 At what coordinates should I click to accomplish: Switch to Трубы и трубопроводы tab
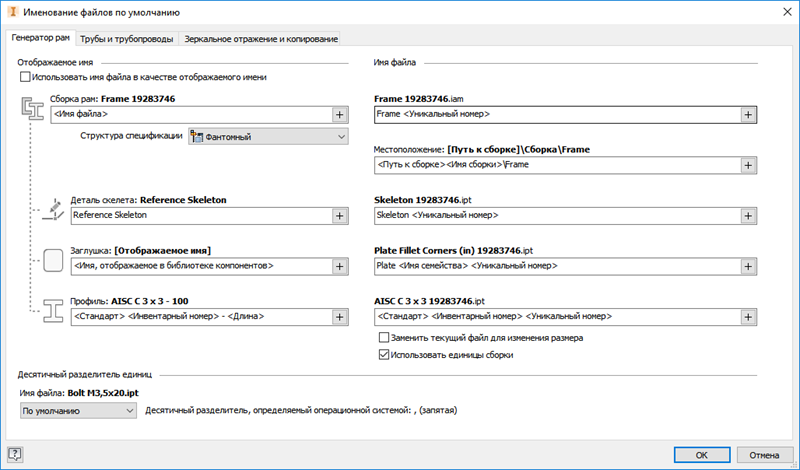[127, 39]
